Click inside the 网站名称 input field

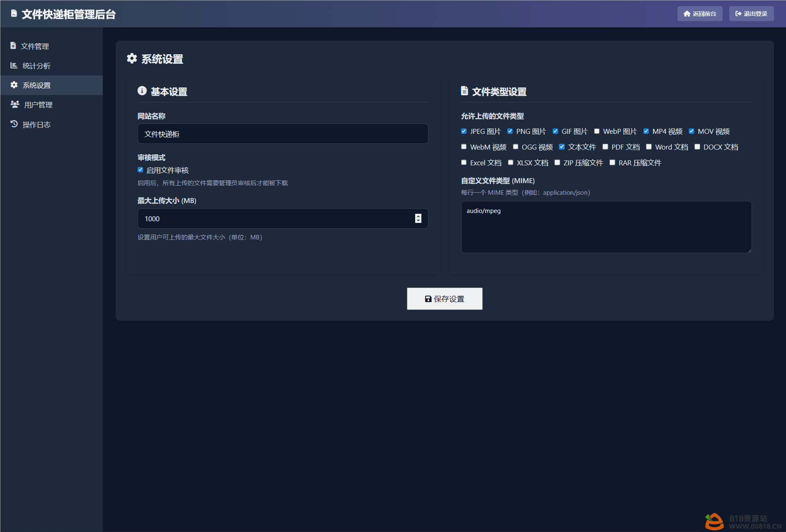(283, 133)
